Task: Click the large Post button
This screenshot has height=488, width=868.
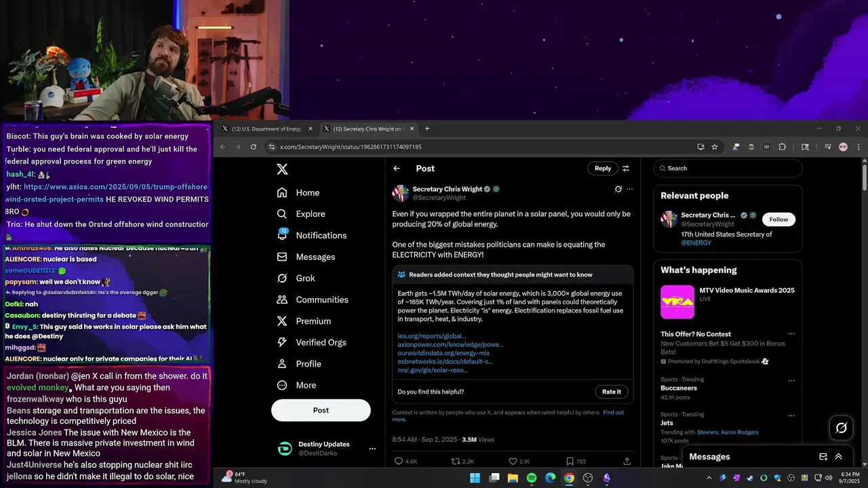Action: 321,410
